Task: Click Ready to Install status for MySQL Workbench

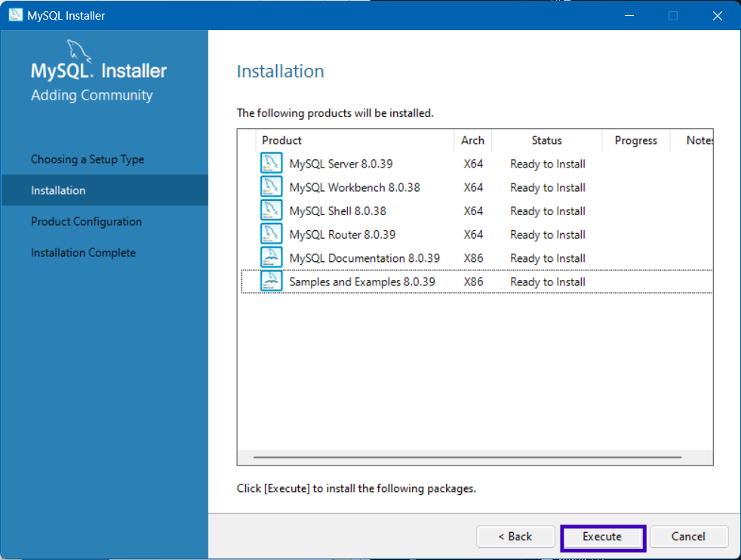Action: click(x=548, y=188)
